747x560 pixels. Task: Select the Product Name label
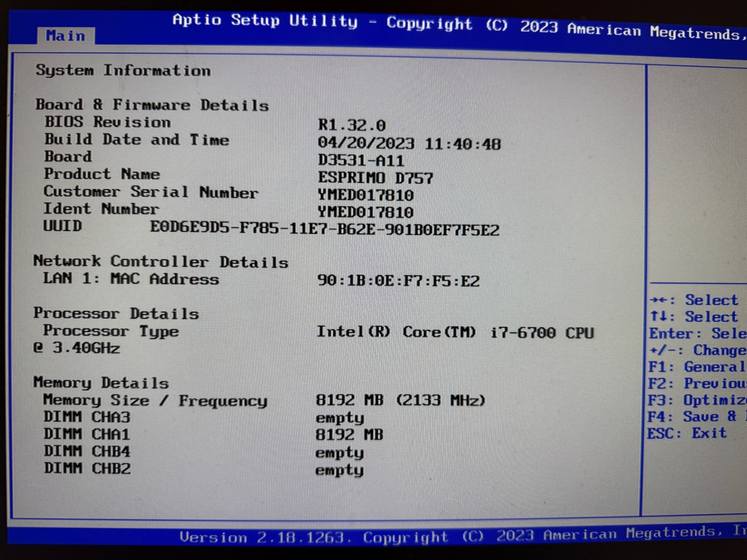coord(102,174)
